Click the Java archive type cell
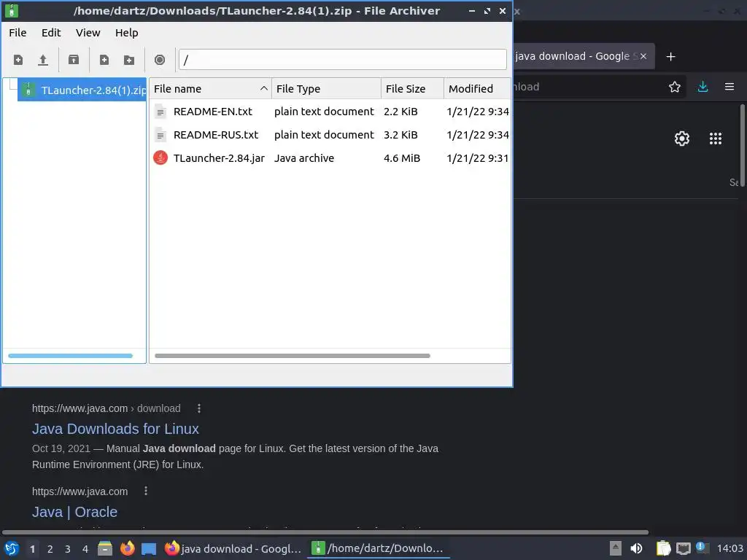The width and height of the screenshot is (747, 560). pyautogui.click(x=304, y=158)
